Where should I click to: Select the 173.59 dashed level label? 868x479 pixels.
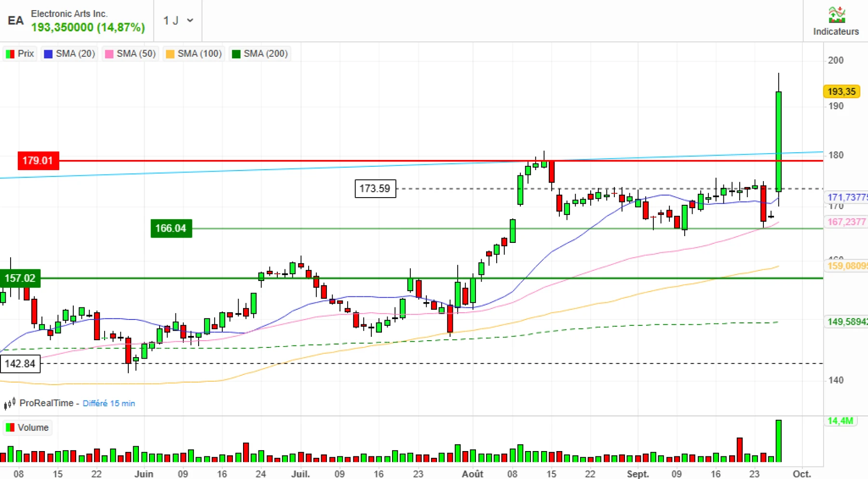[x=375, y=188]
